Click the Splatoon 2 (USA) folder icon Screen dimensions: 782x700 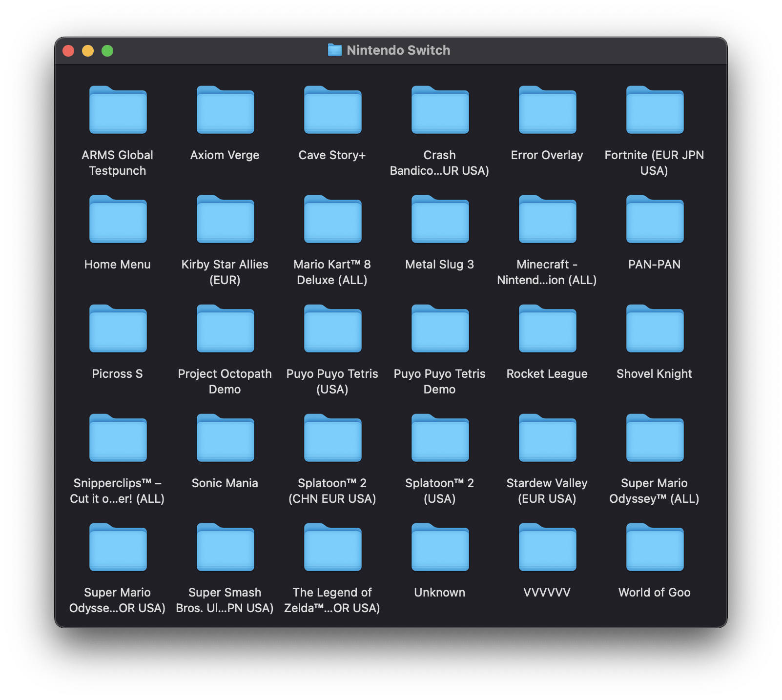coord(440,438)
